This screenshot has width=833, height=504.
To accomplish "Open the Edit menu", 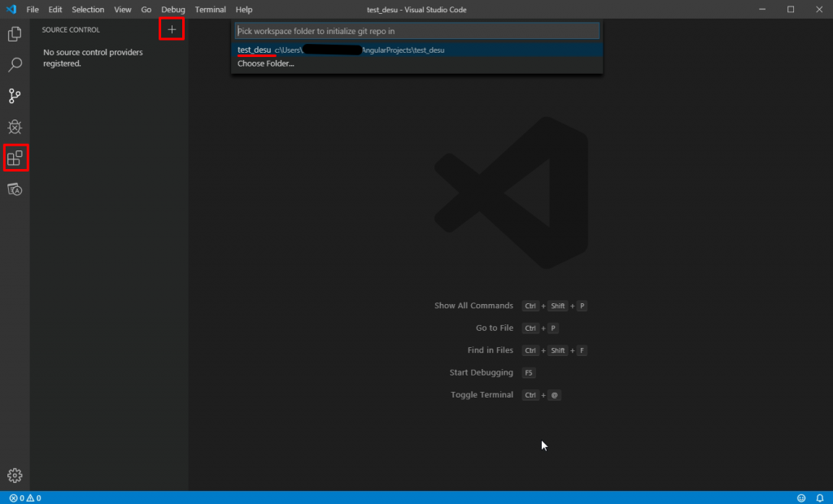I will (x=55, y=10).
